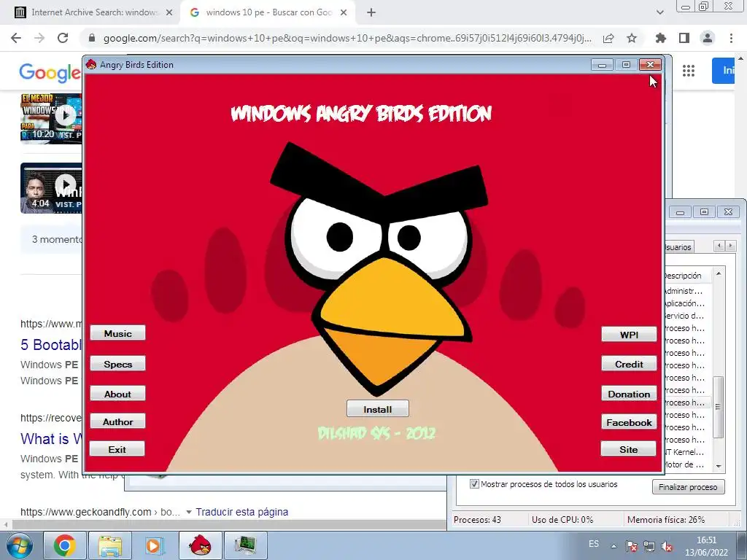Play the 4:04 video thumbnail
The image size is (747, 560).
pyautogui.click(x=51, y=188)
